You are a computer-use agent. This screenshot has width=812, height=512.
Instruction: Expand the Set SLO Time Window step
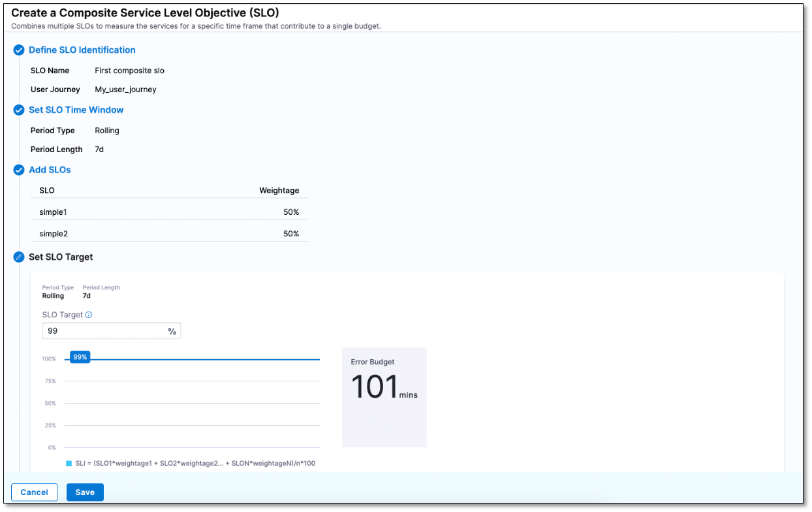[76, 110]
